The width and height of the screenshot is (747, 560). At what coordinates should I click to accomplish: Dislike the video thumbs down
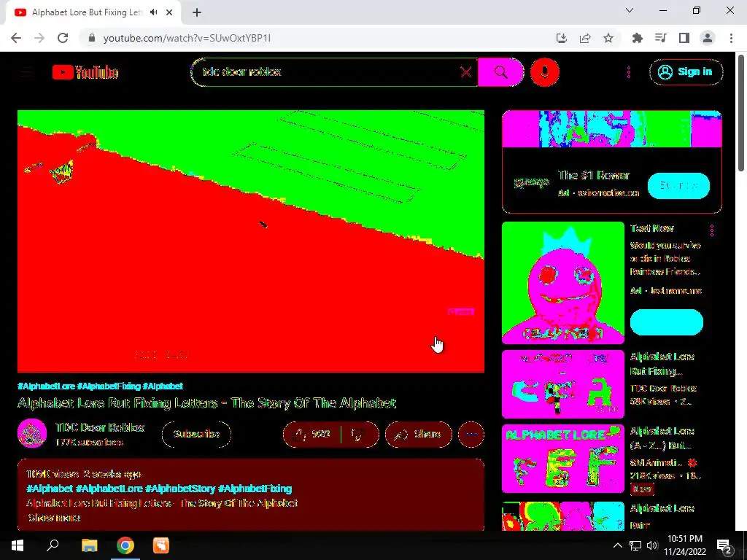358,435
